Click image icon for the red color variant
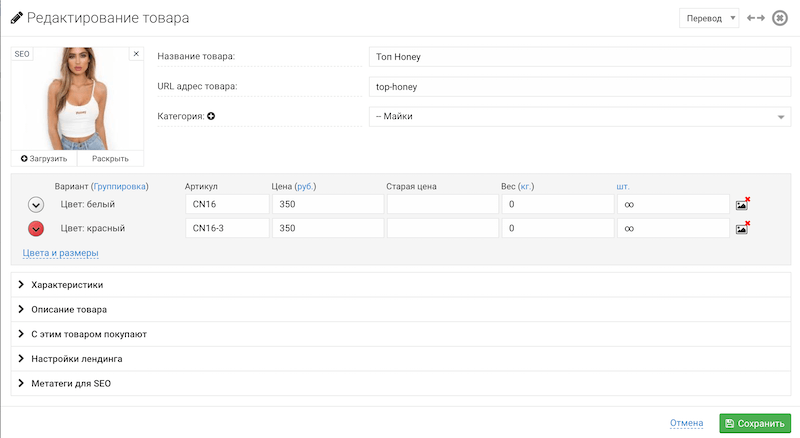800x438 pixels. click(742, 228)
